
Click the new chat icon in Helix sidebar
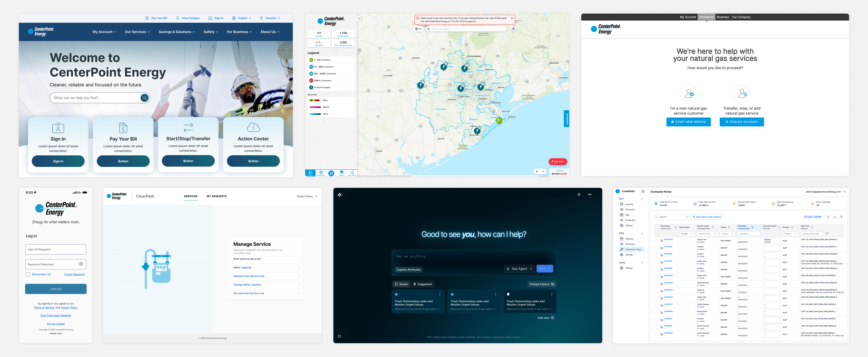tap(339, 336)
